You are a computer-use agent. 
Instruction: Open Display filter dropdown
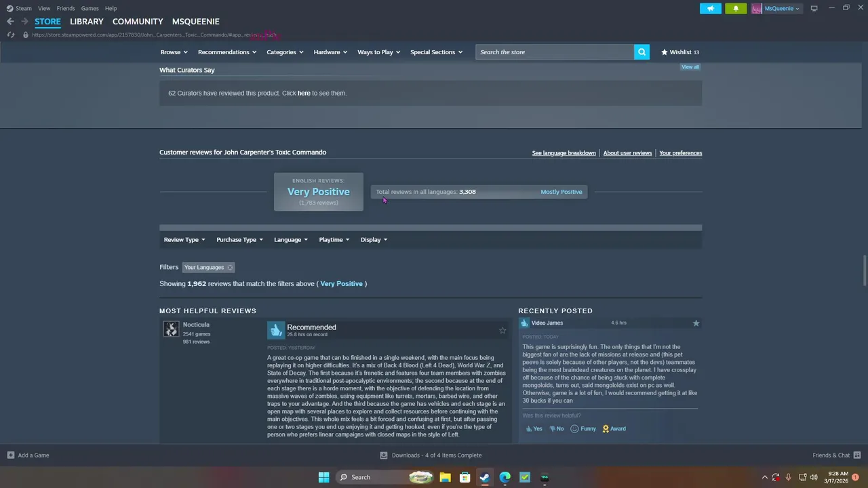point(374,240)
